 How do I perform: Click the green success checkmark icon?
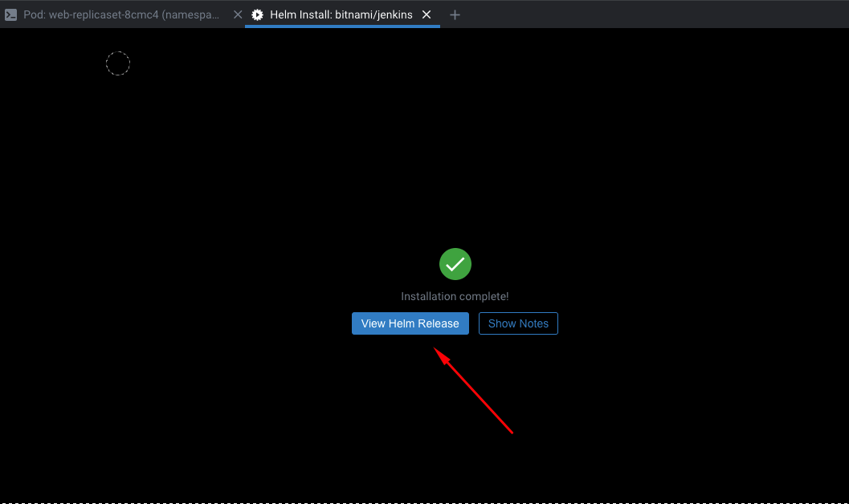[455, 264]
